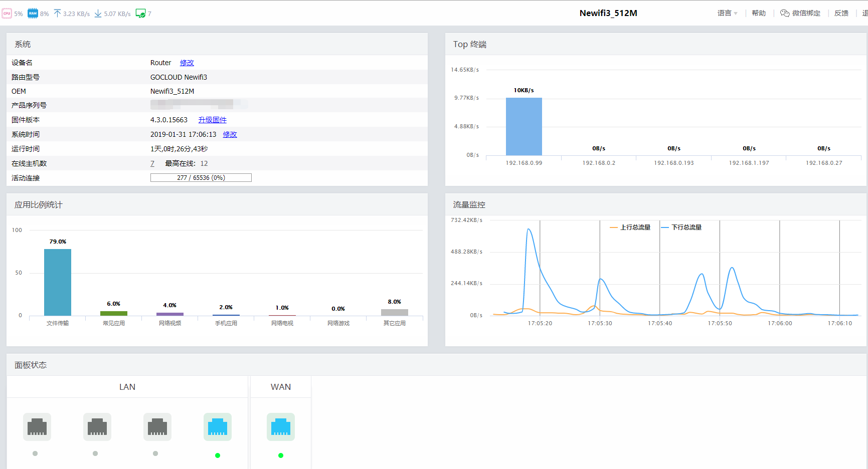Toggle 上行总流量 legend in traffic monitor

click(x=630, y=227)
